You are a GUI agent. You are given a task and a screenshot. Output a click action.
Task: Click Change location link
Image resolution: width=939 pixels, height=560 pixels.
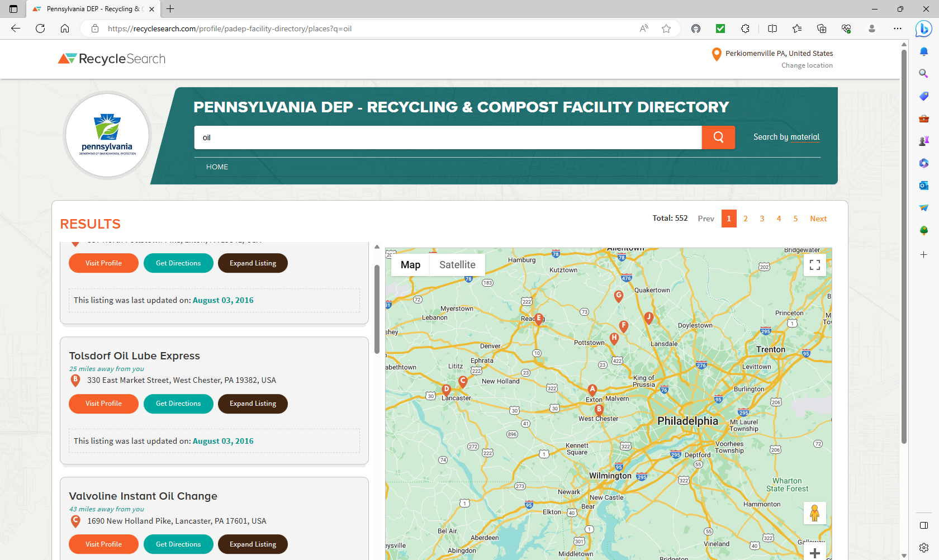pyautogui.click(x=807, y=65)
